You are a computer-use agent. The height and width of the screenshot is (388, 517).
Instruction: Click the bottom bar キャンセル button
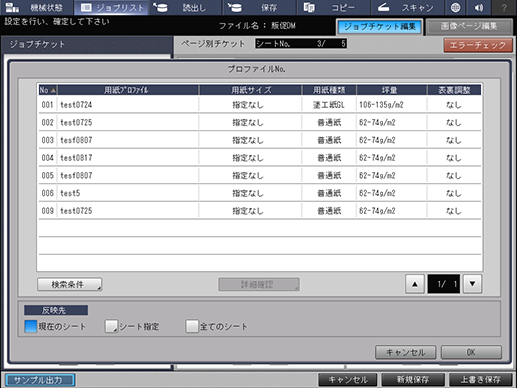pyautogui.click(x=348, y=380)
